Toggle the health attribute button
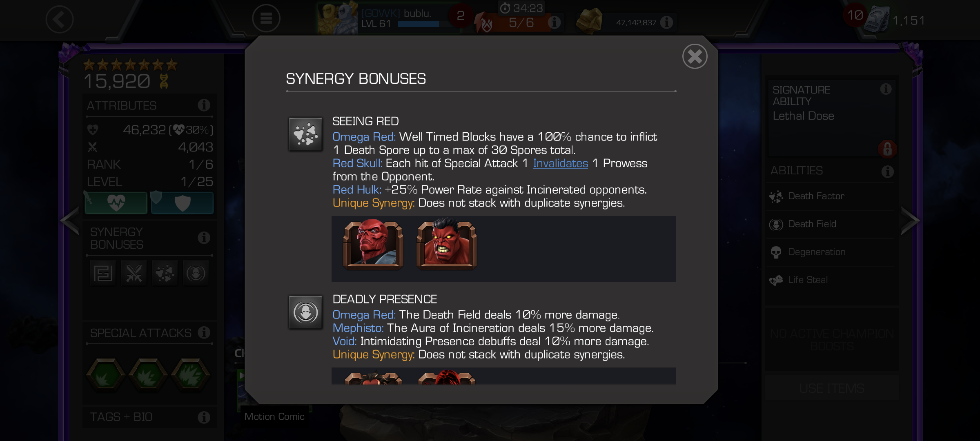980x441 pixels. pyautogui.click(x=116, y=203)
